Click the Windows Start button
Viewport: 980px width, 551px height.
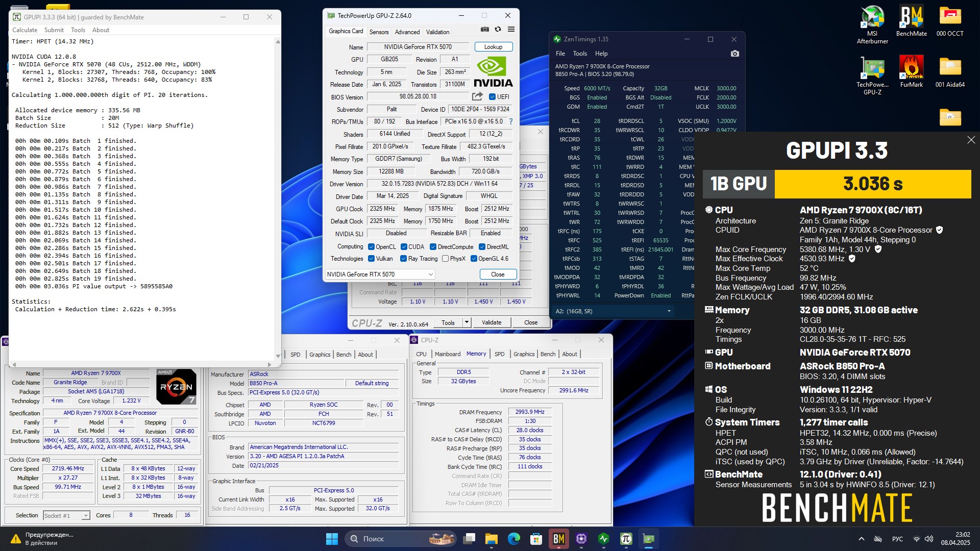point(332,539)
